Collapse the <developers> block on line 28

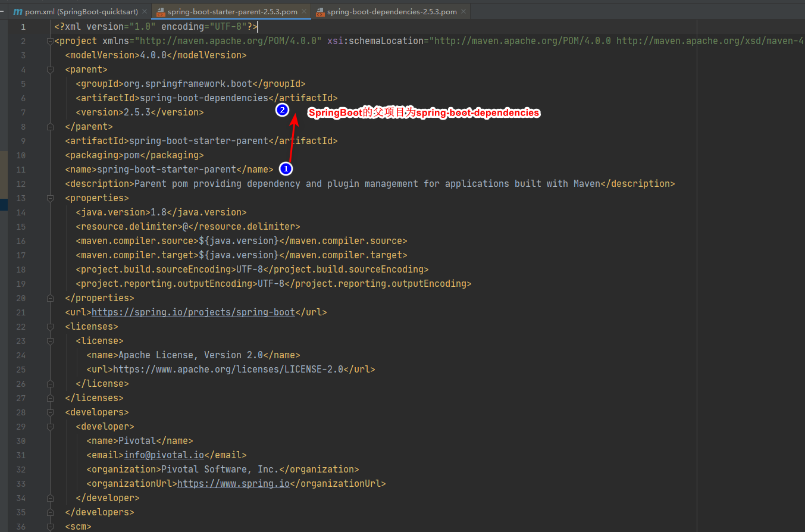tap(49, 412)
